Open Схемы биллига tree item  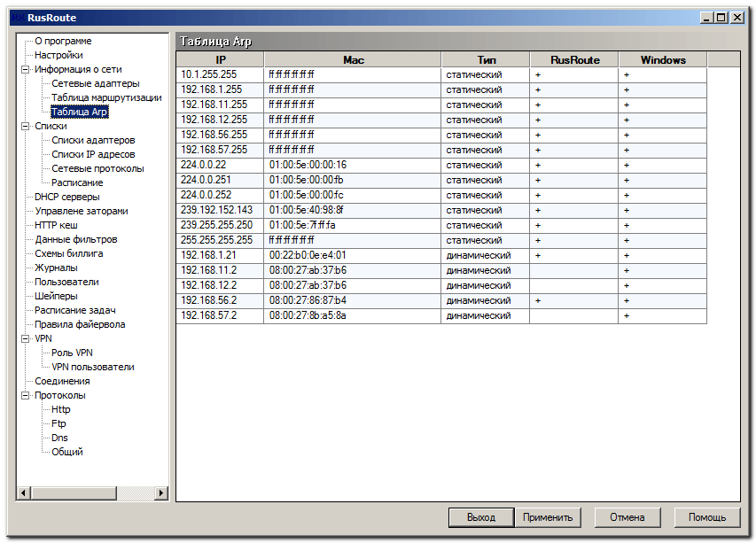tap(68, 253)
